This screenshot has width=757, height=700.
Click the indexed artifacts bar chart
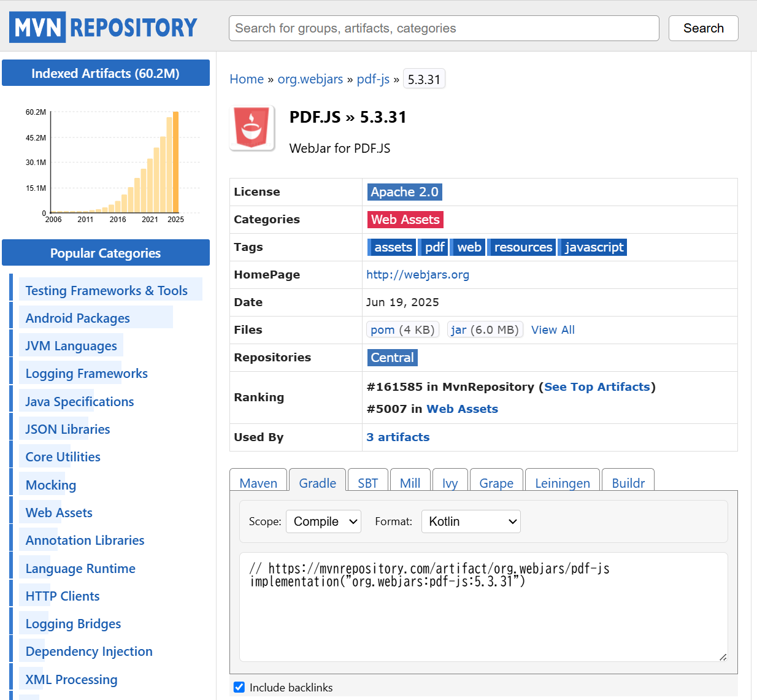[x=114, y=165]
